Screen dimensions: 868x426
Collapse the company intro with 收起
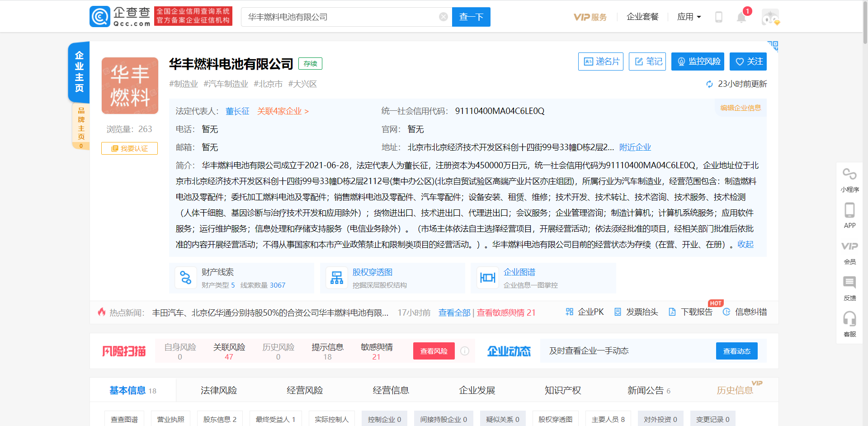click(745, 245)
